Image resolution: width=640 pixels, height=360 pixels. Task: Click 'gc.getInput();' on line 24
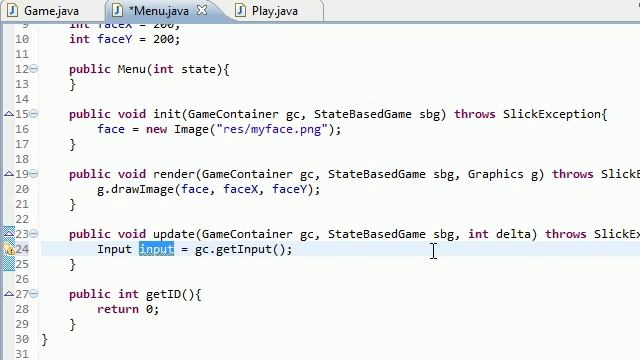pos(243,249)
